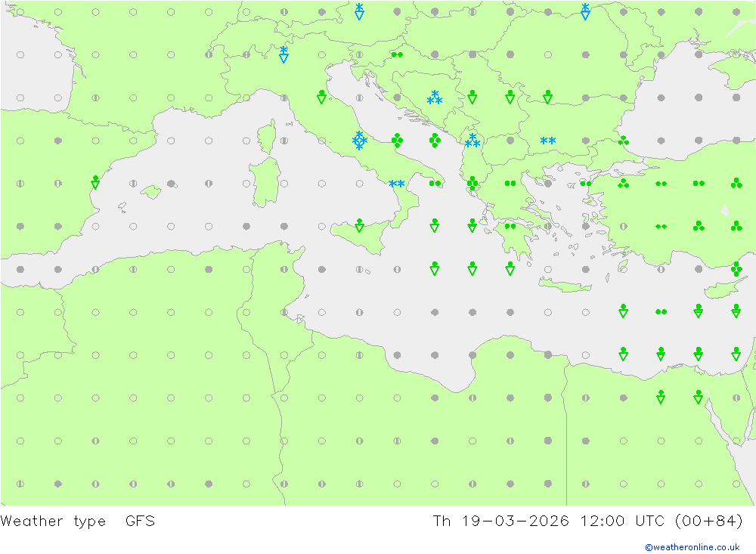Select the green double-dot symbol over the Peloponnese
Screen dimensions: 756x554
(x=510, y=226)
